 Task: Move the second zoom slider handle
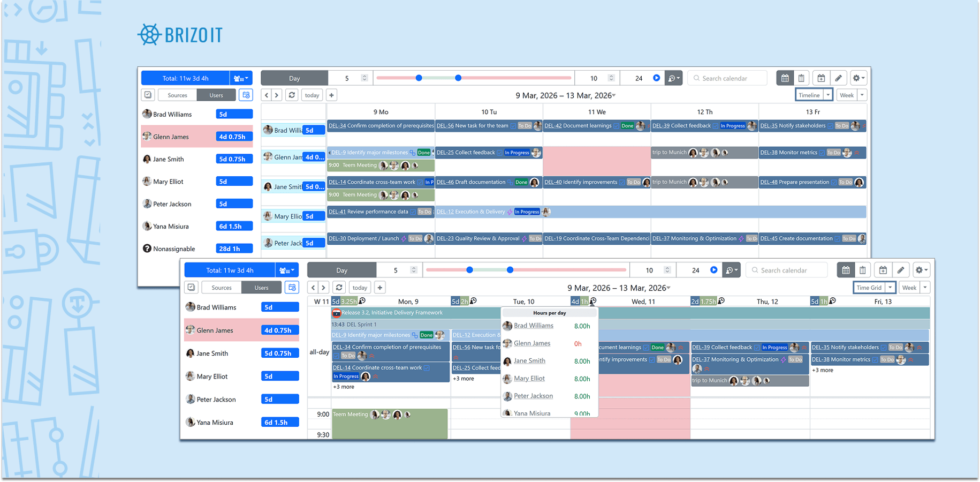tap(458, 78)
